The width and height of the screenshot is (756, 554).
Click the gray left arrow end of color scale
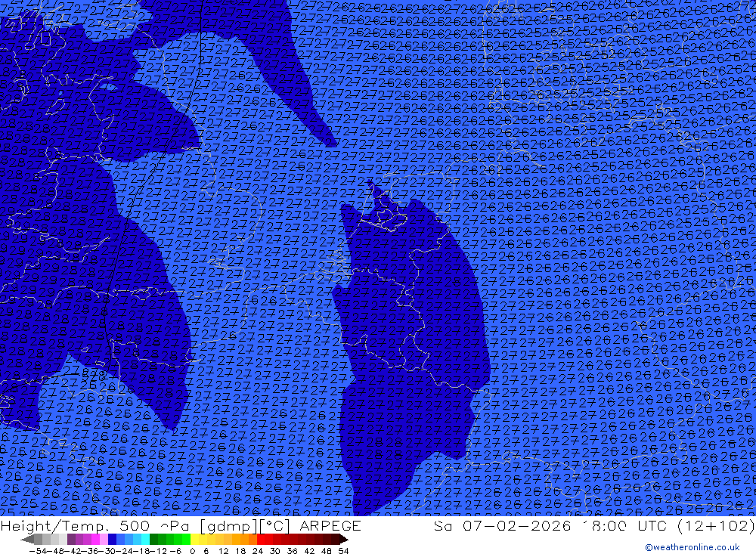pos(27,540)
